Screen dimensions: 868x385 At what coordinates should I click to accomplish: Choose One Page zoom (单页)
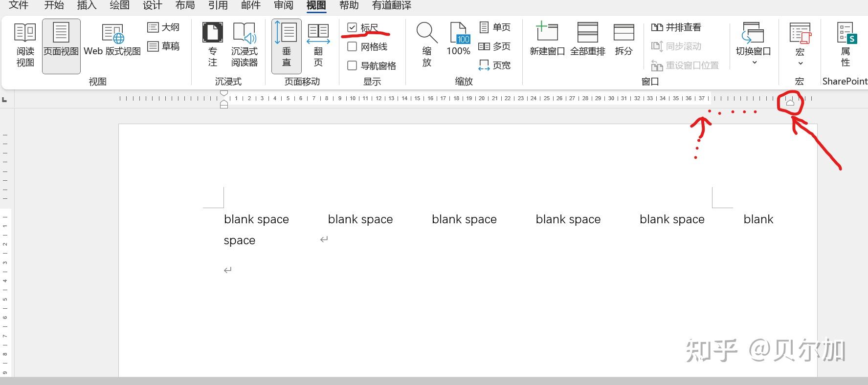point(495,27)
